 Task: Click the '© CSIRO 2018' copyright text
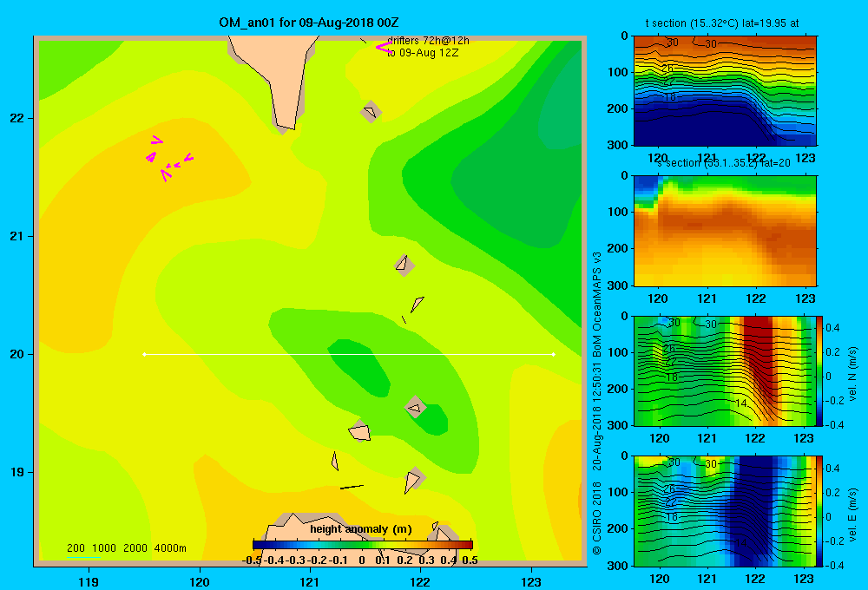coord(597,519)
